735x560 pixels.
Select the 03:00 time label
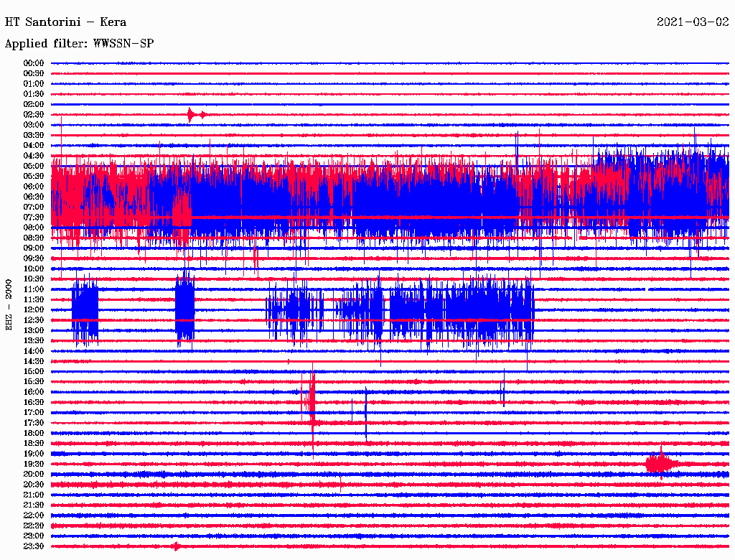tap(34, 125)
